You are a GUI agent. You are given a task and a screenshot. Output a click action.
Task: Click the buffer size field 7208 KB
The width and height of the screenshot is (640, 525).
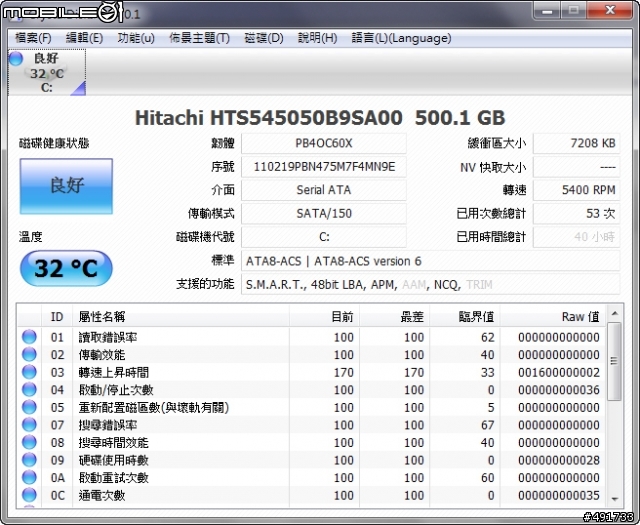click(576, 144)
